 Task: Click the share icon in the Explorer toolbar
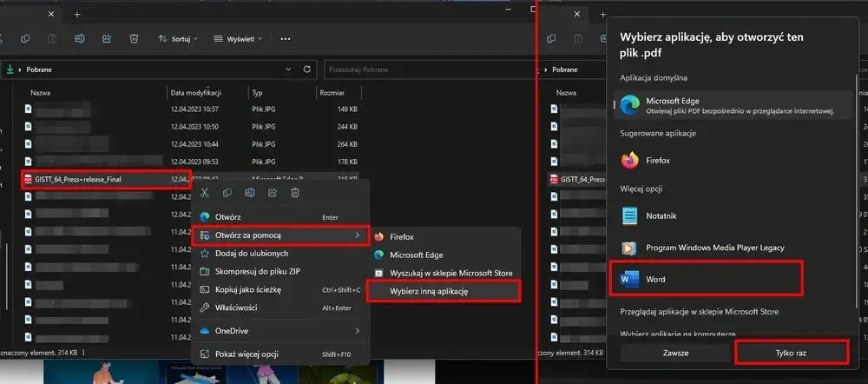coord(107,39)
